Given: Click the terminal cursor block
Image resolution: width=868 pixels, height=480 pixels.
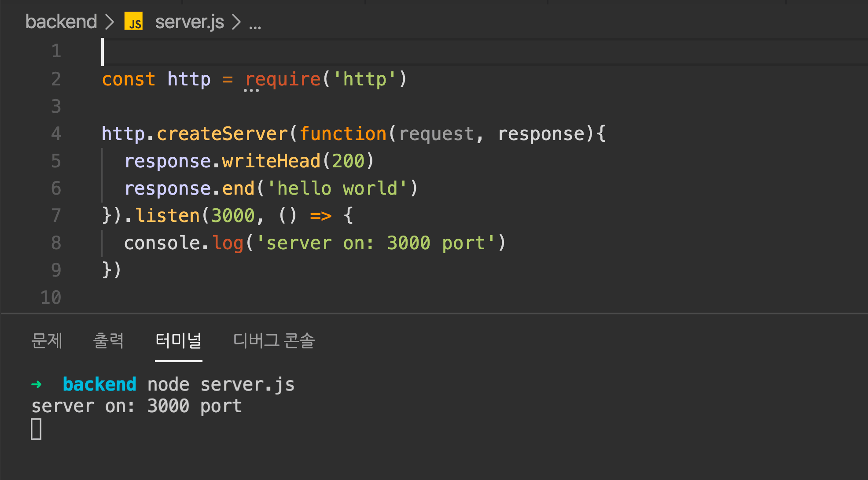Looking at the screenshot, I should [x=37, y=429].
